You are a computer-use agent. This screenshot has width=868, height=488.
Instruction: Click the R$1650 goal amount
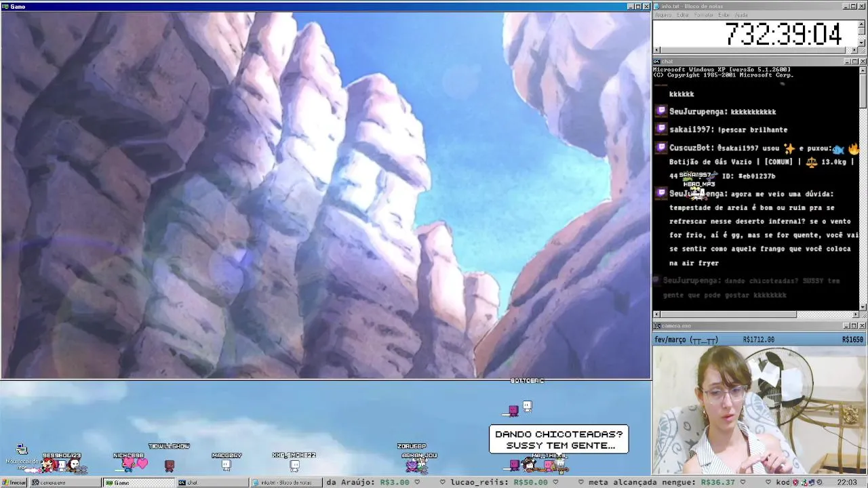pyautogui.click(x=852, y=340)
